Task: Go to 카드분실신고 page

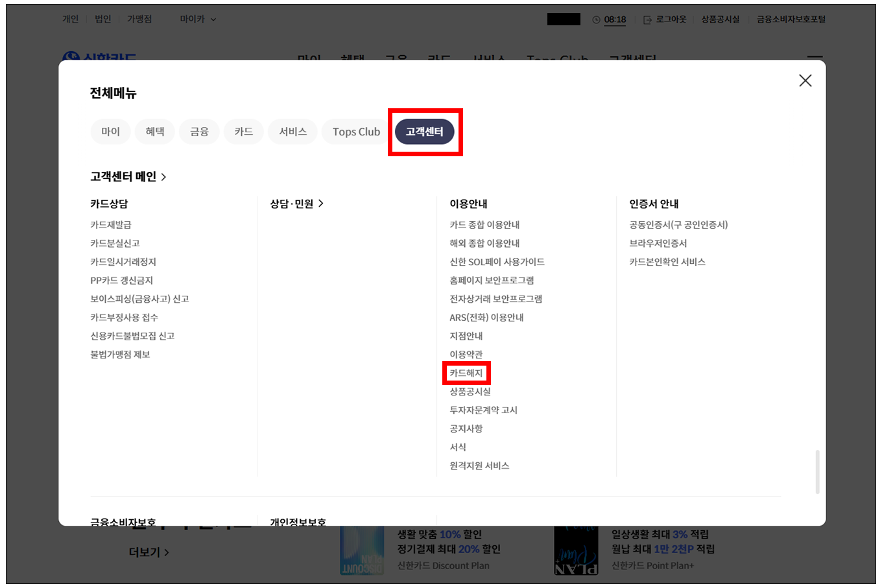Action: (115, 243)
